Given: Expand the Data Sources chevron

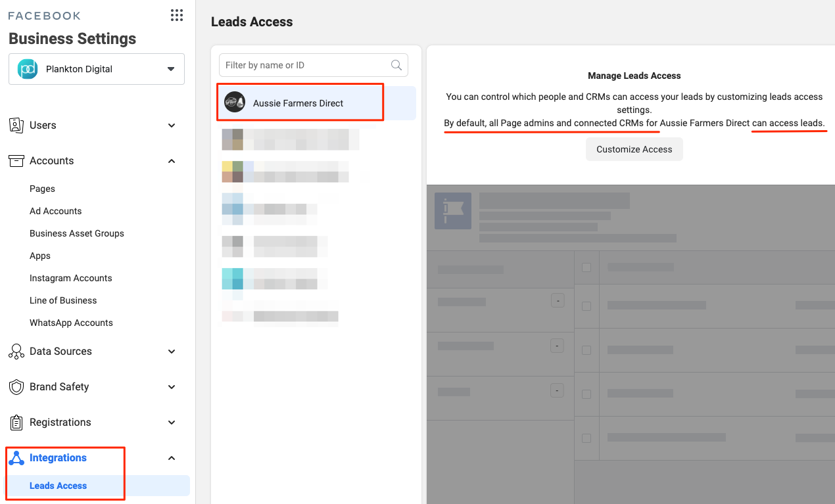Looking at the screenshot, I should click(x=172, y=352).
